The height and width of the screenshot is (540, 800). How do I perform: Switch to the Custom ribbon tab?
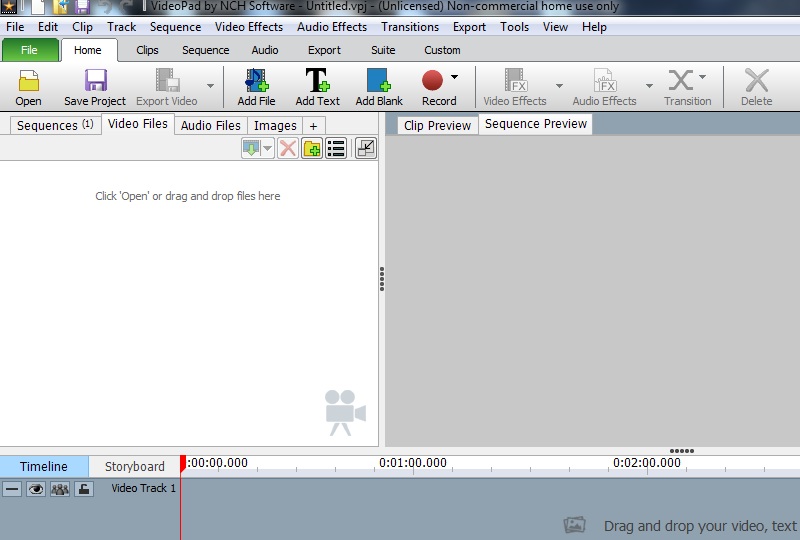point(442,50)
